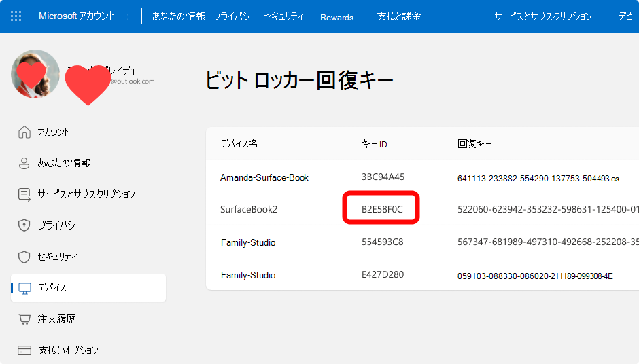Click the subscriptions icon in the sidebar
This screenshot has height=364, width=639.
click(x=24, y=194)
